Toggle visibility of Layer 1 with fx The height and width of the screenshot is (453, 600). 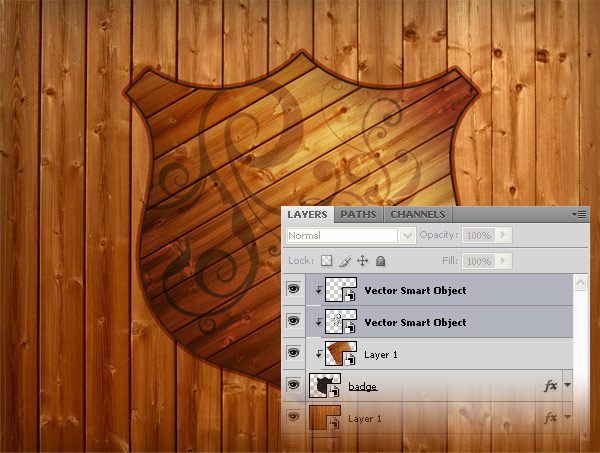point(293,416)
